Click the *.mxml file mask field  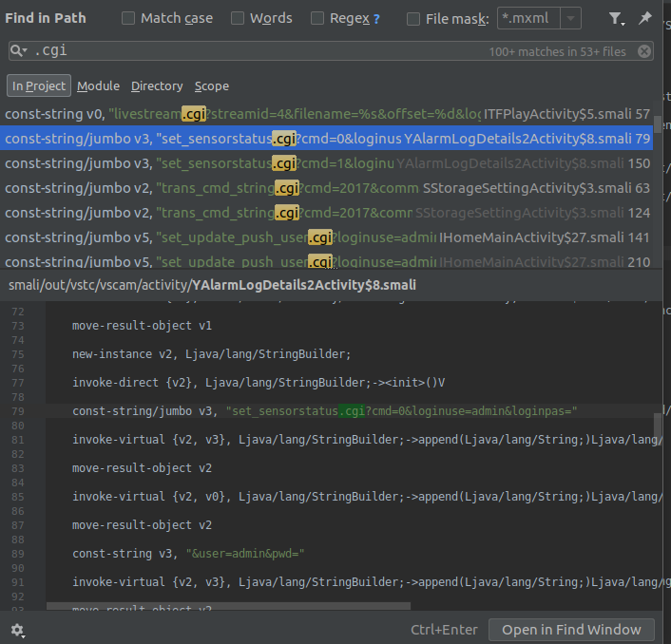click(x=529, y=18)
